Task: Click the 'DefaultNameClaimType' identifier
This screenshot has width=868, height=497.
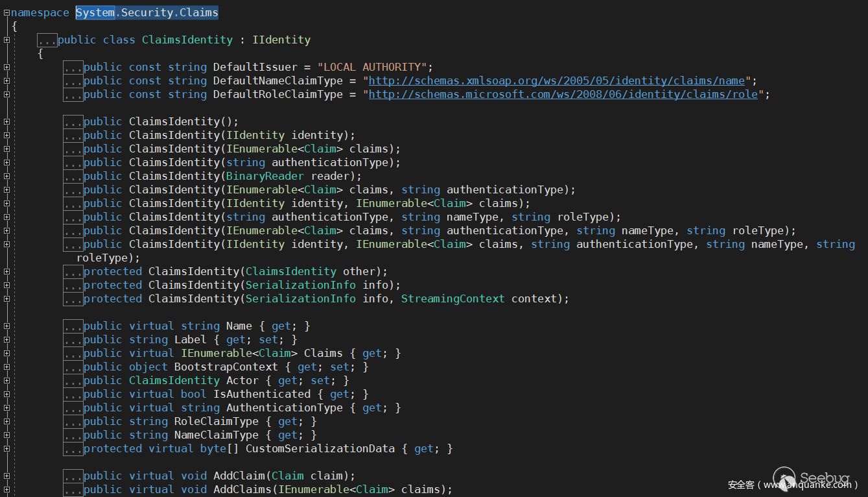Action: coord(278,80)
